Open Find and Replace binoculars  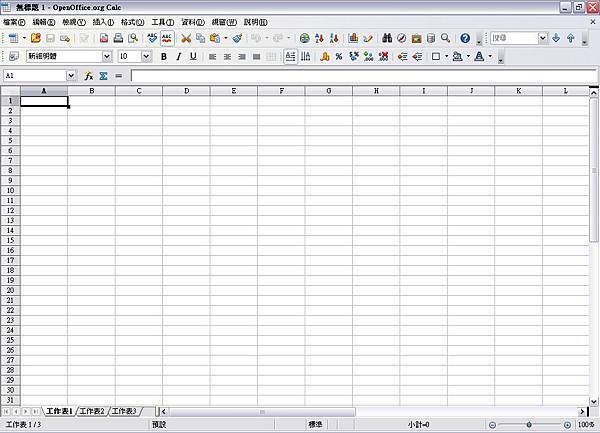(387, 38)
